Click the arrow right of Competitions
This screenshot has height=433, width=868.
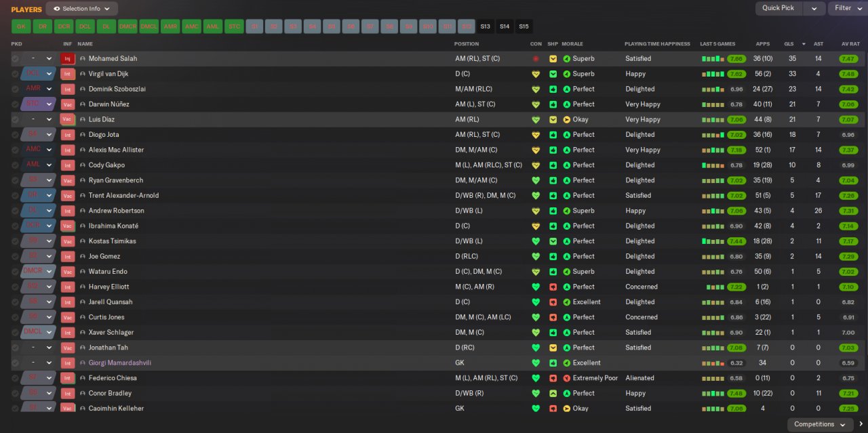pos(861,424)
